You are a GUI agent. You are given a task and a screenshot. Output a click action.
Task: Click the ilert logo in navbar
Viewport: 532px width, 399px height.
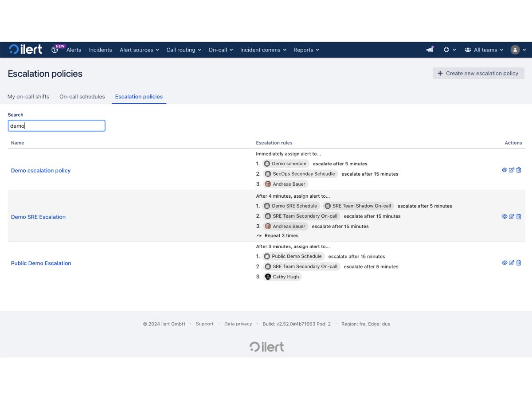(25, 49)
